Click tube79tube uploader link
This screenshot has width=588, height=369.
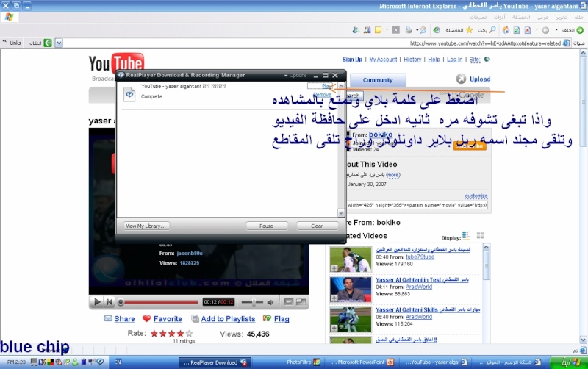pos(420,257)
